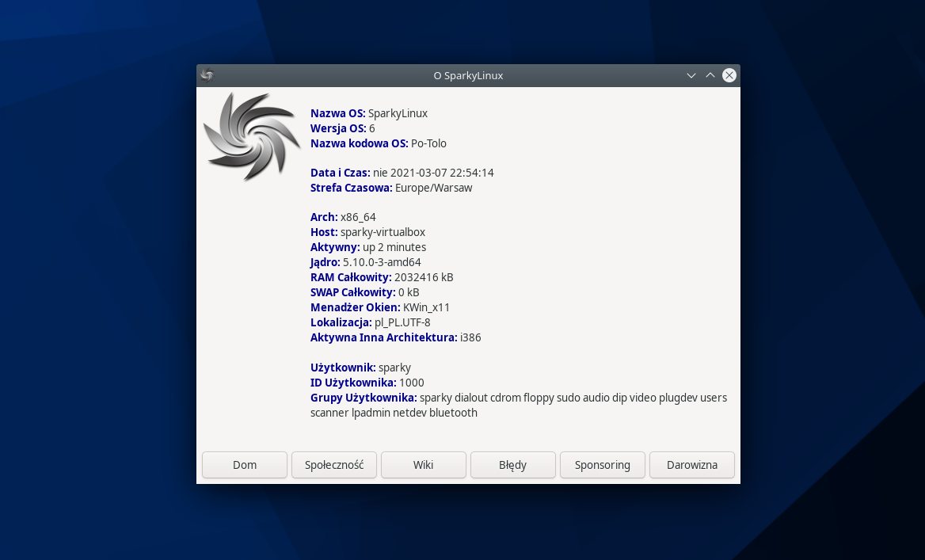Click the up chevron to shade the window

(x=710, y=75)
